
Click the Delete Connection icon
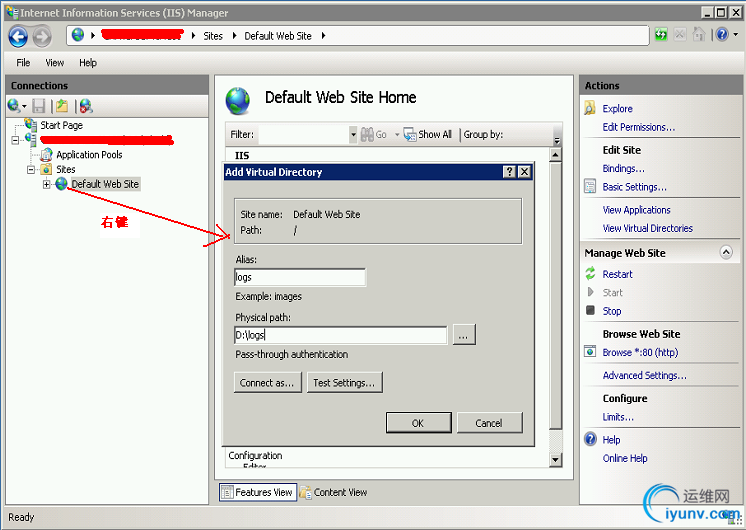86,106
